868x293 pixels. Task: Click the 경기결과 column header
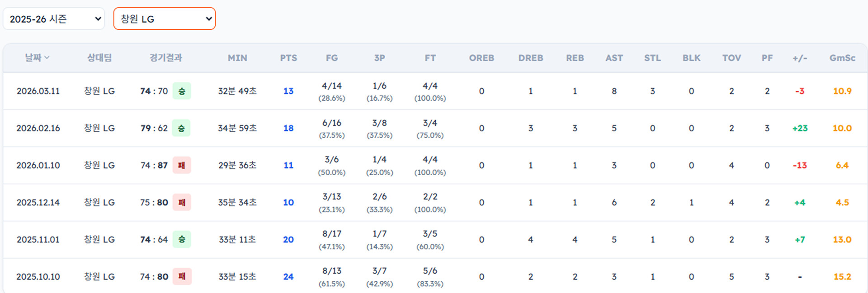point(165,58)
